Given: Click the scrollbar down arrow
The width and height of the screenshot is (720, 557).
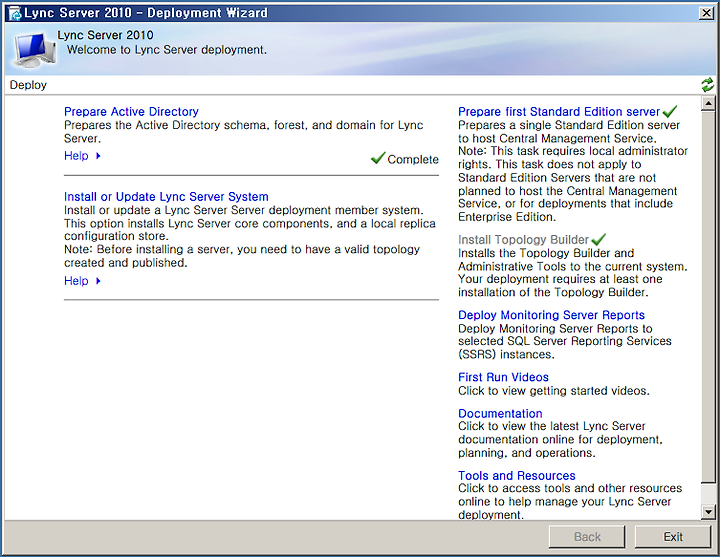Looking at the screenshot, I should 708,512.
